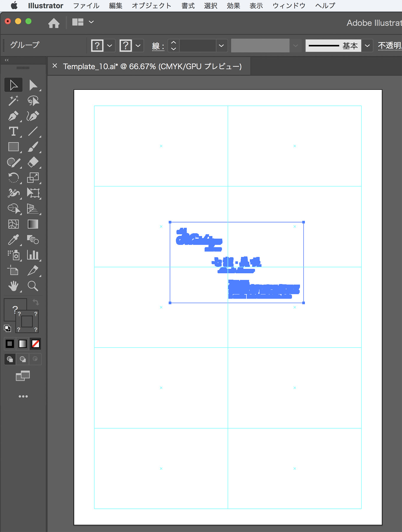Image resolution: width=402 pixels, height=532 pixels.
Task: Select the Warp/Width tool
Action: coord(13,193)
